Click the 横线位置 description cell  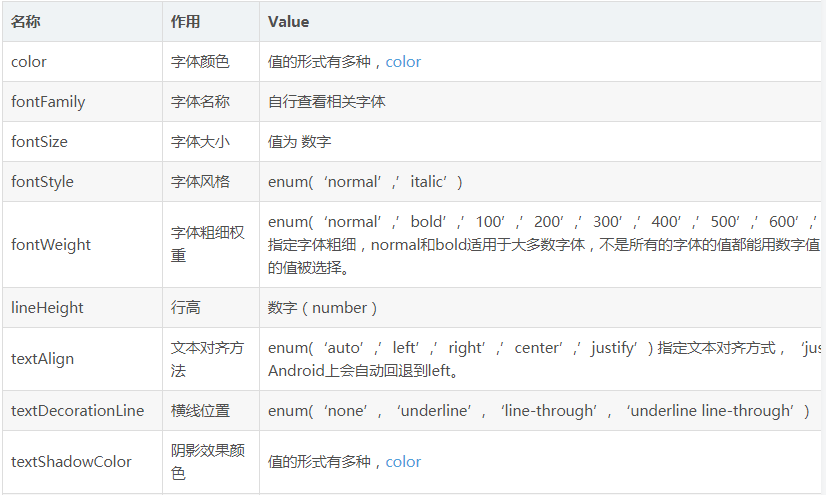coord(211,411)
